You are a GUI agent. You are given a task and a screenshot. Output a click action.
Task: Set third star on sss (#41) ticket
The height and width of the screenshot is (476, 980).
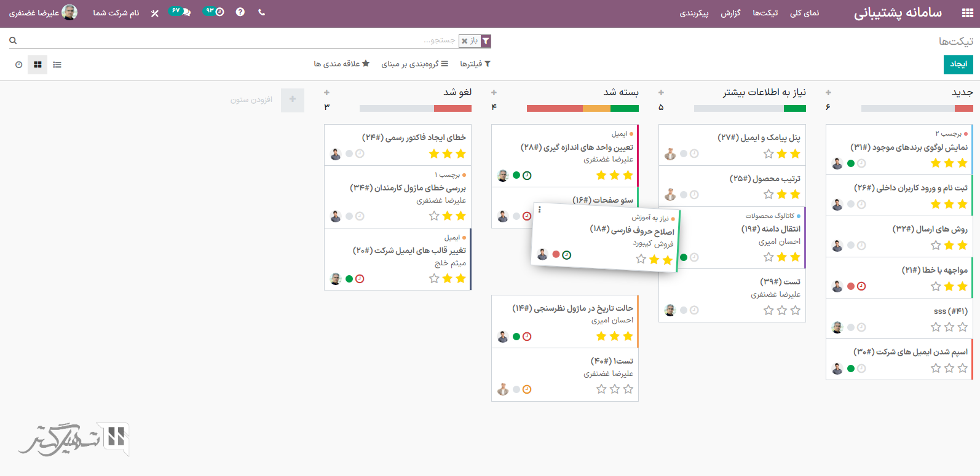tap(936, 327)
